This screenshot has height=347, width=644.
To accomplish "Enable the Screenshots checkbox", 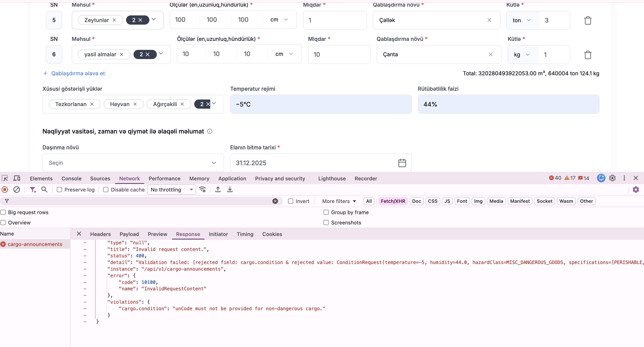I will click(326, 222).
